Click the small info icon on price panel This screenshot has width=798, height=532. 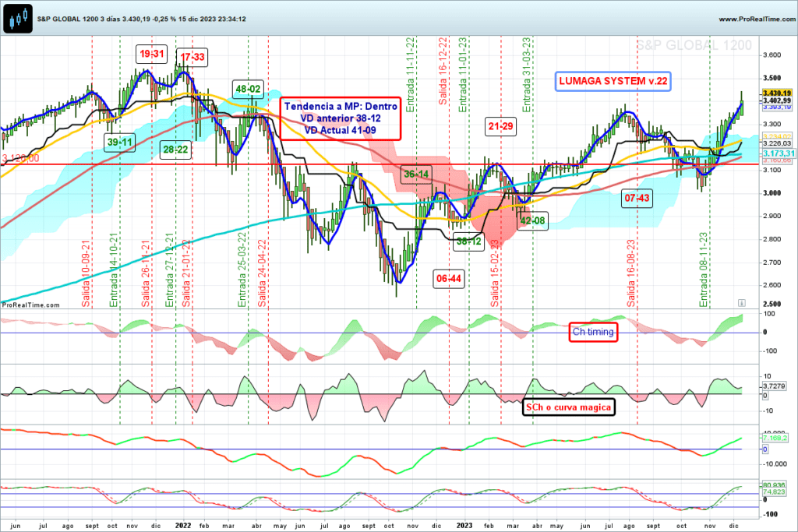point(742,303)
